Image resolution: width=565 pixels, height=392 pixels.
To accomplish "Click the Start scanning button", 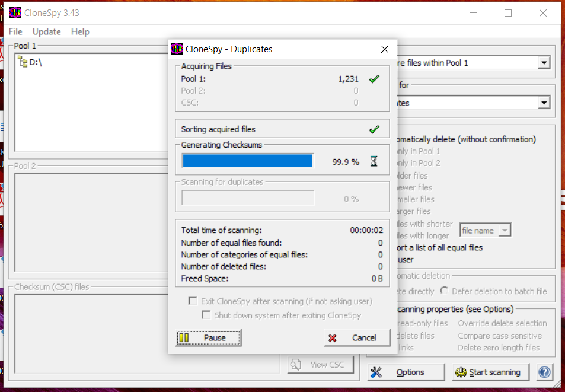I will pos(490,372).
